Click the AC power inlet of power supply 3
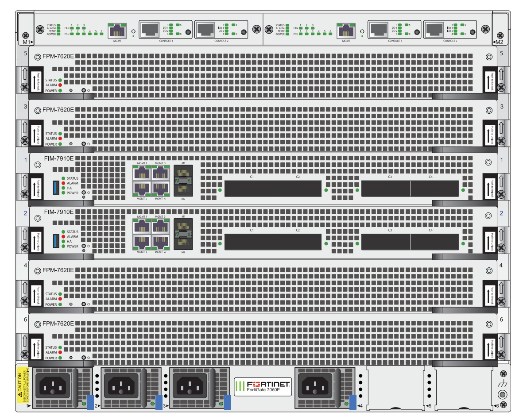 pyautogui.click(x=190, y=385)
